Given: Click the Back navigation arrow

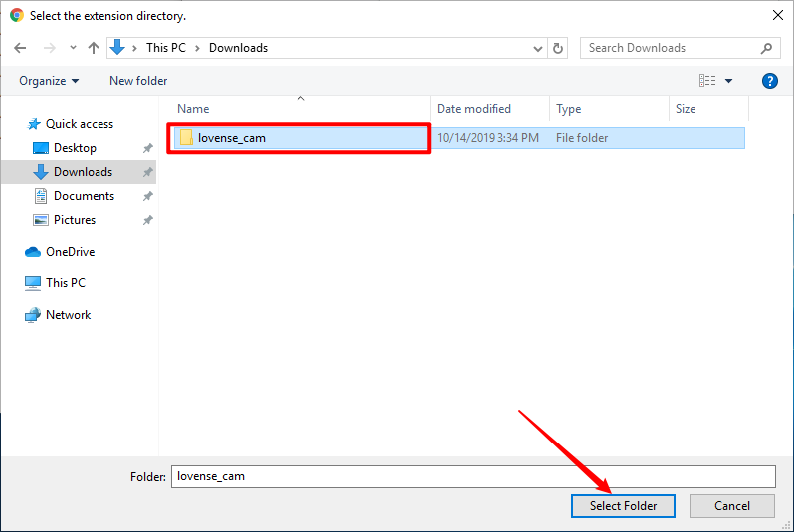Looking at the screenshot, I should click(x=20, y=48).
